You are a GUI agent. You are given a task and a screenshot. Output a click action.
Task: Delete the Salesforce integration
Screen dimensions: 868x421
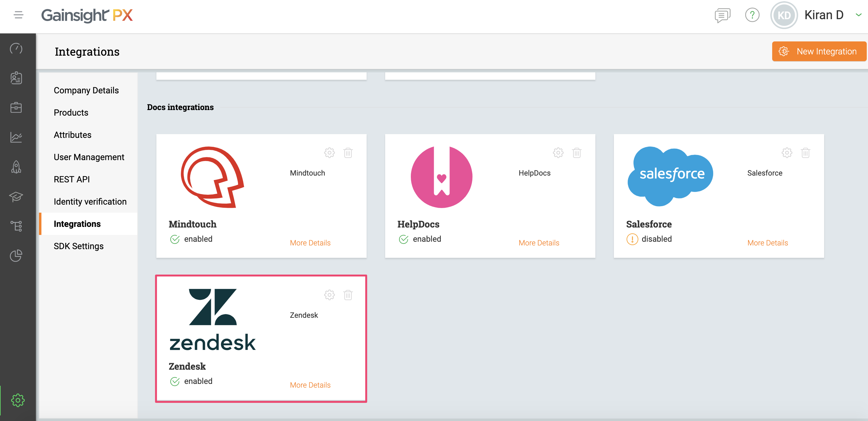coord(805,153)
